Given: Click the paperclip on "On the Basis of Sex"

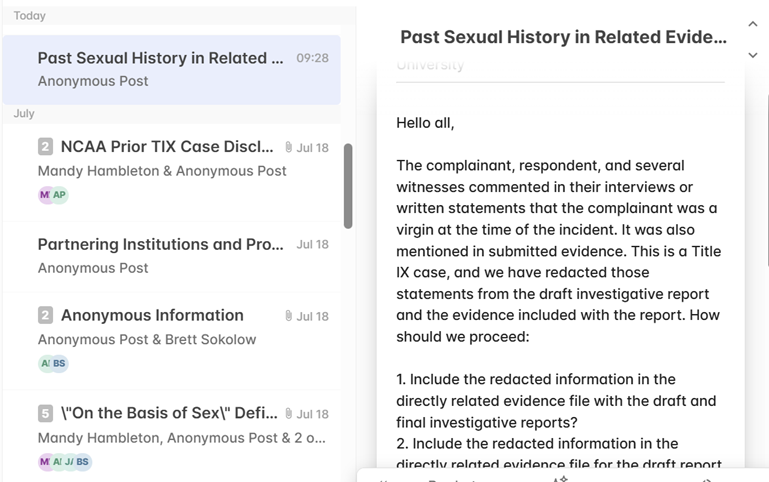Looking at the screenshot, I should click(288, 413).
